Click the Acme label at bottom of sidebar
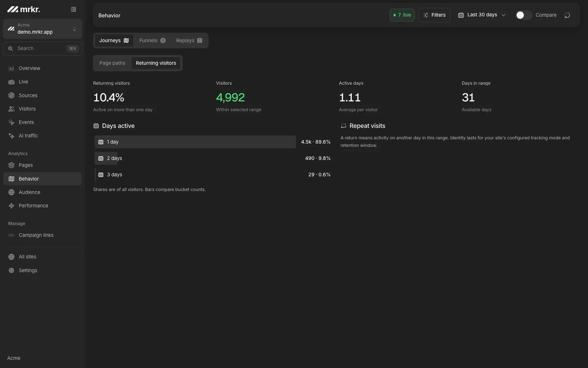The width and height of the screenshot is (588, 368). click(x=14, y=358)
